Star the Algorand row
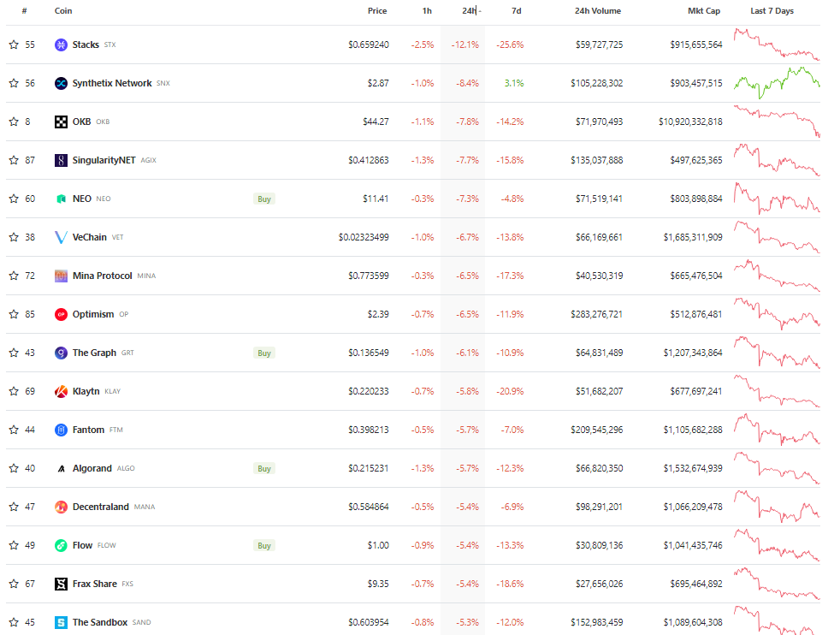Image resolution: width=840 pixels, height=635 pixels. click(x=14, y=468)
